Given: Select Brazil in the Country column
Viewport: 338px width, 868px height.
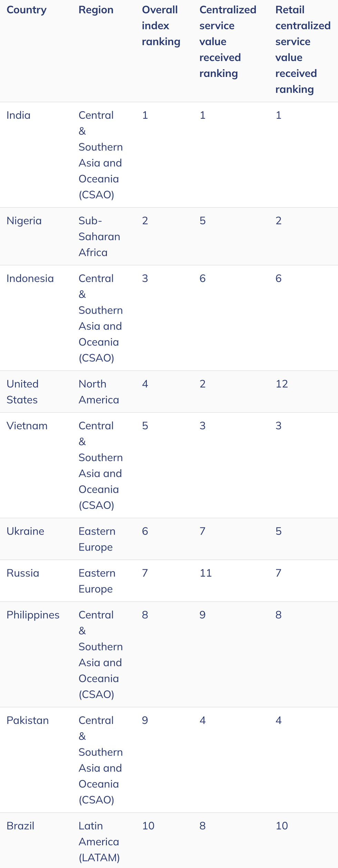Looking at the screenshot, I should click(20, 826).
